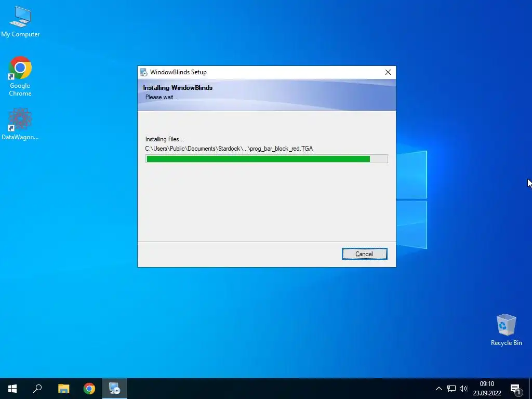Open volume control tray icon

tap(463, 389)
